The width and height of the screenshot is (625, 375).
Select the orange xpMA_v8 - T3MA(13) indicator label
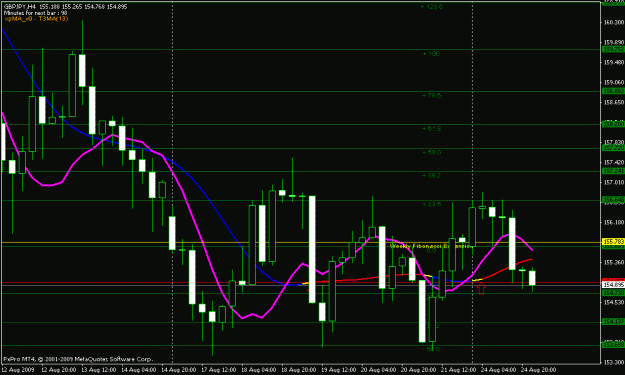click(36, 19)
